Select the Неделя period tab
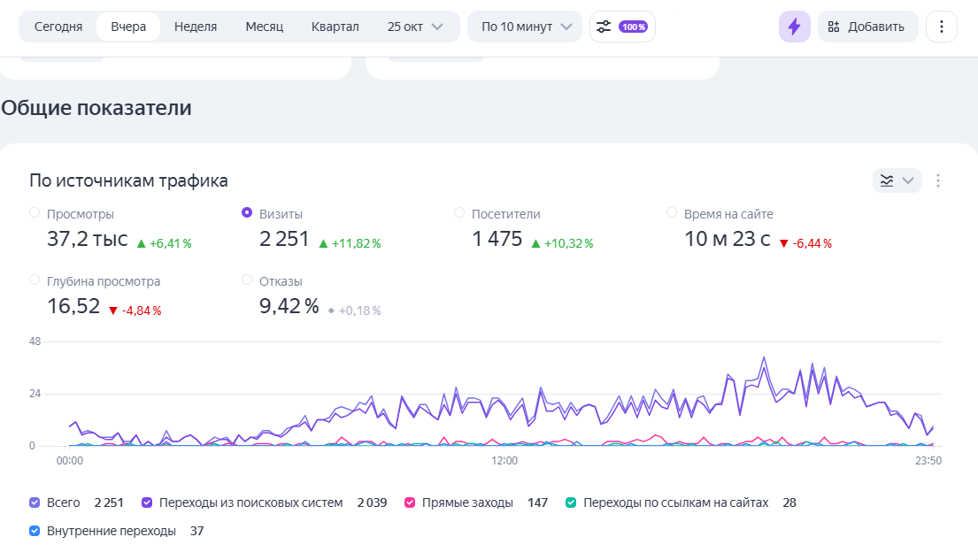The height and width of the screenshot is (560, 978). tap(196, 27)
